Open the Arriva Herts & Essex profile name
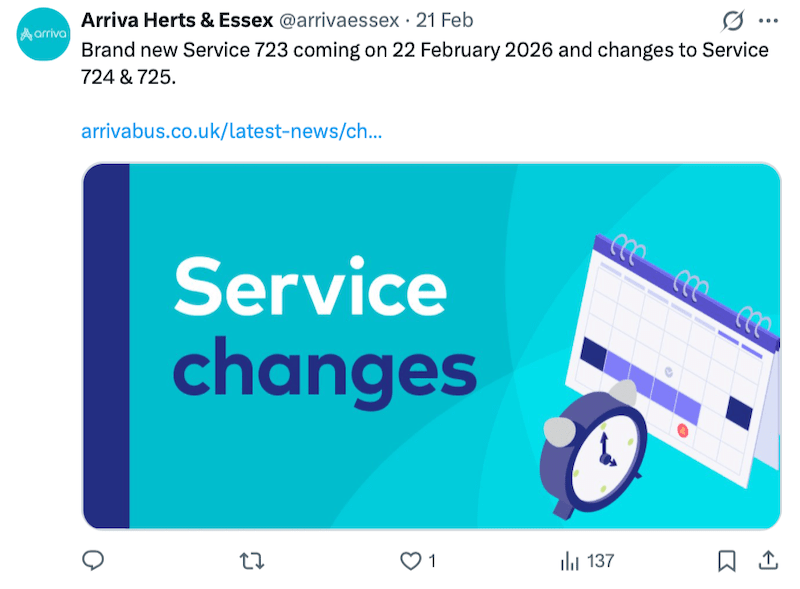 177,21
